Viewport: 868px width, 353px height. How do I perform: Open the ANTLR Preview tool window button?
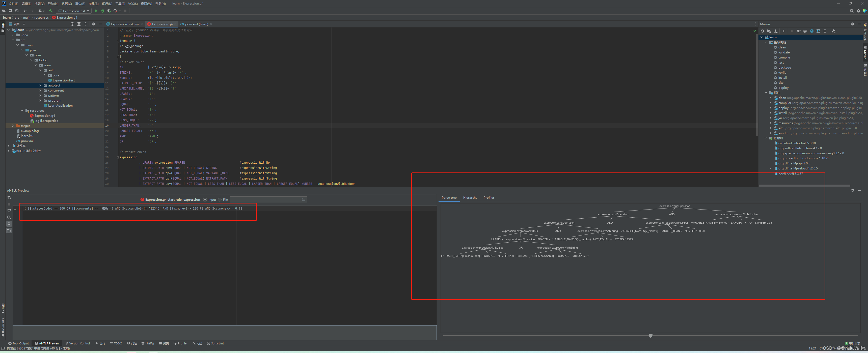pyautogui.click(x=47, y=343)
